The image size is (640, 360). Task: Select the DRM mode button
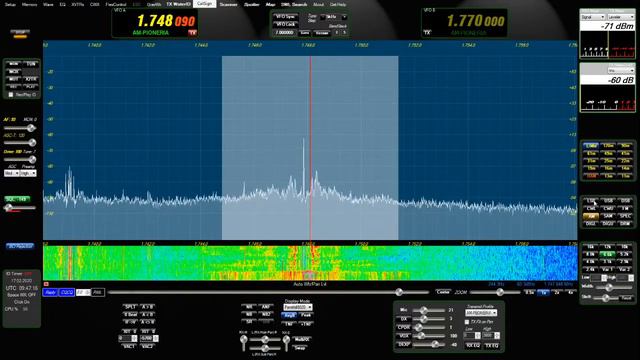[x=625, y=224]
